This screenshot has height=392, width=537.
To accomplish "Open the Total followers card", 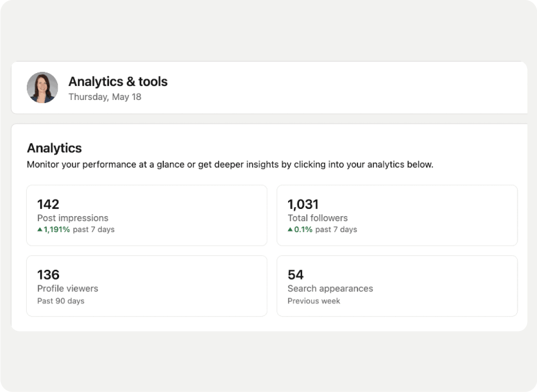I will [397, 215].
